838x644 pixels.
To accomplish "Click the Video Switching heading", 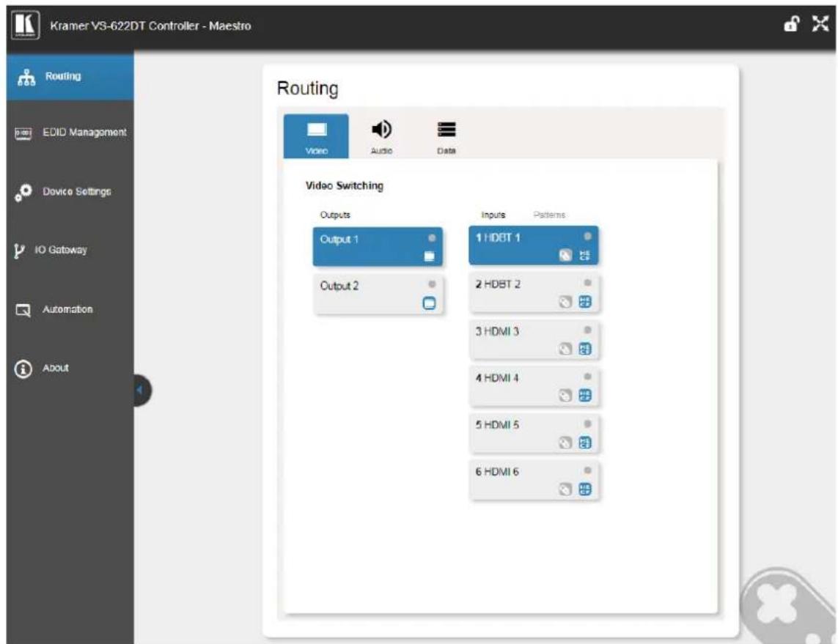I will click(345, 186).
